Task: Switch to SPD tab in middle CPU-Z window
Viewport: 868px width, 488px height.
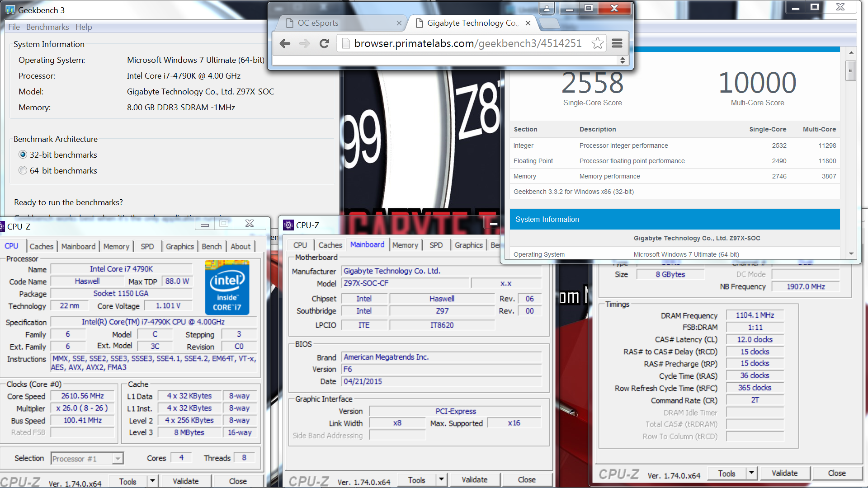Action: tap(436, 245)
